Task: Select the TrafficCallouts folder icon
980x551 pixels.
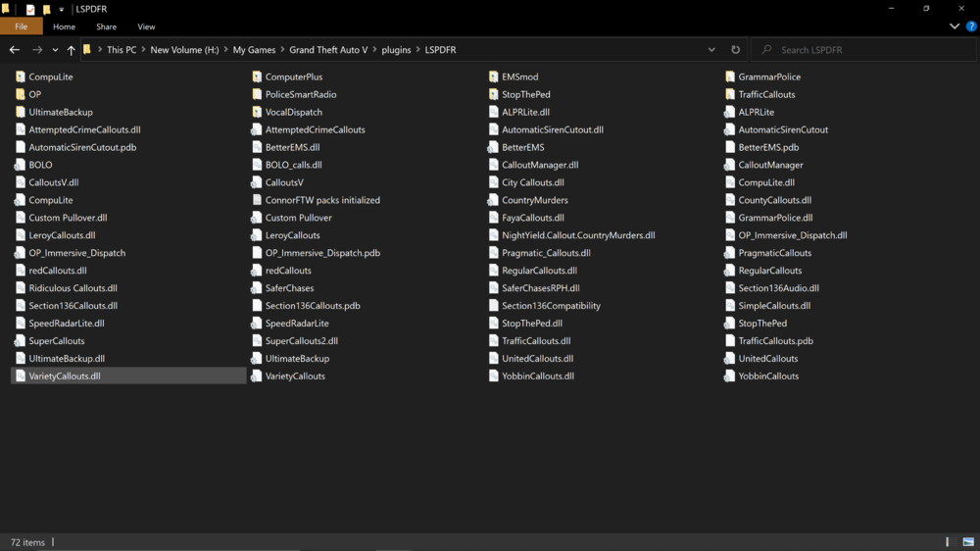Action: click(730, 94)
